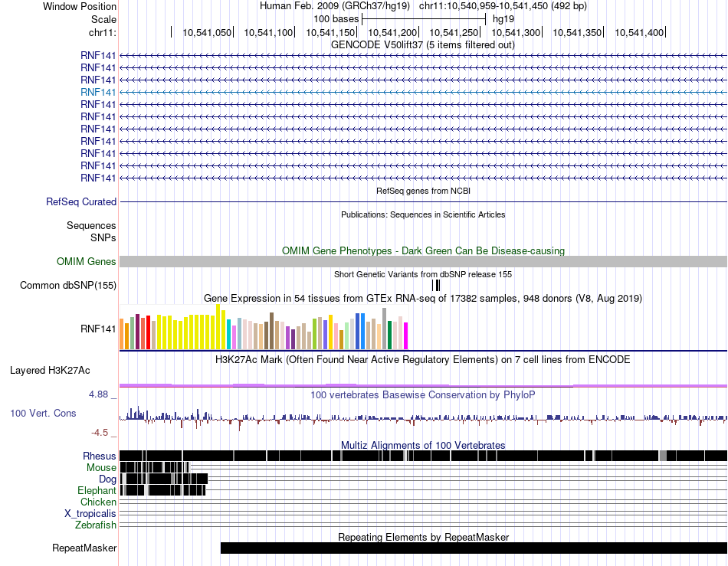
Task: Open '100 vertebrates Basewise Conservation by PhyloP' title
Action: point(422,394)
